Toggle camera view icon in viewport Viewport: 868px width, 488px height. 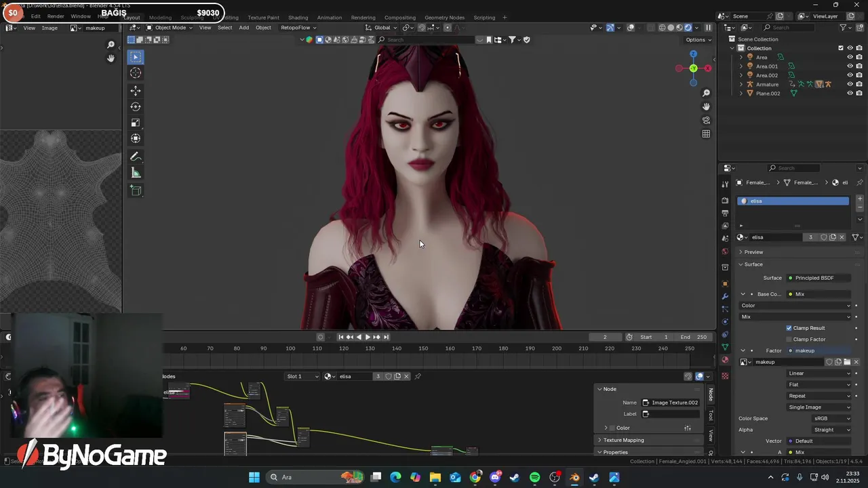pos(706,120)
